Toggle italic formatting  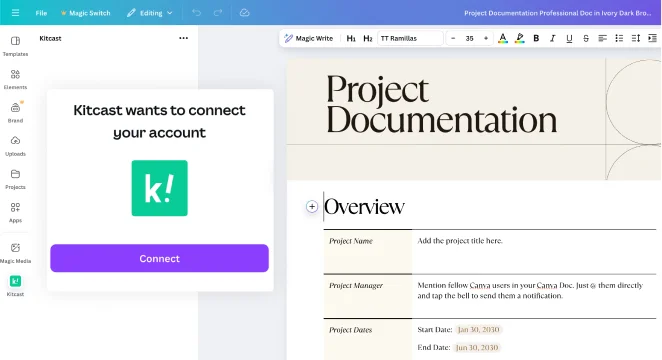553,38
